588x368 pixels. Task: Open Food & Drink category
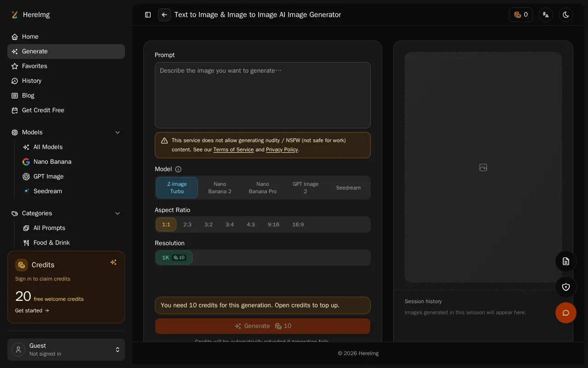72,243
